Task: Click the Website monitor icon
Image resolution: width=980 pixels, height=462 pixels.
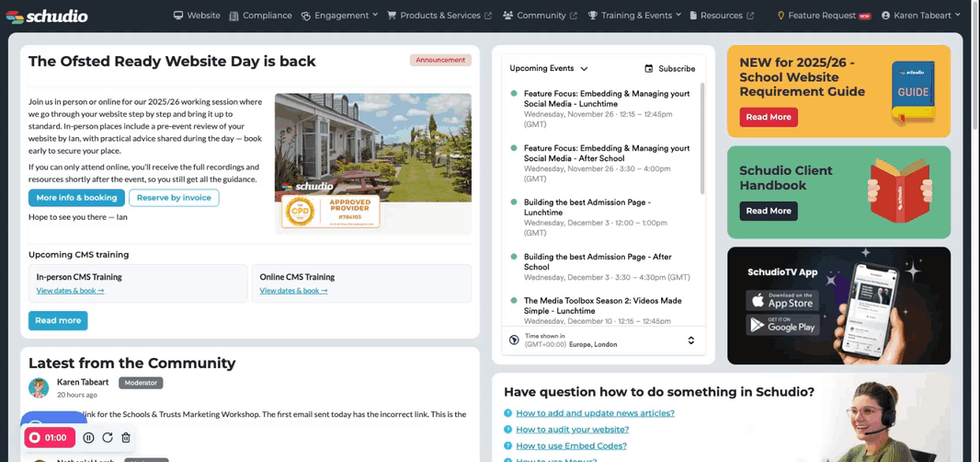Action: [x=178, y=16]
